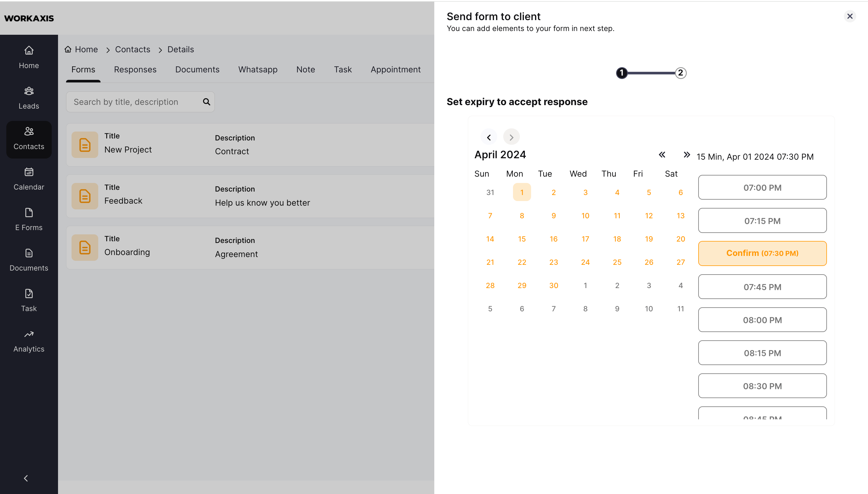Open Analytics in sidebar
The height and width of the screenshot is (494, 868).
click(29, 341)
